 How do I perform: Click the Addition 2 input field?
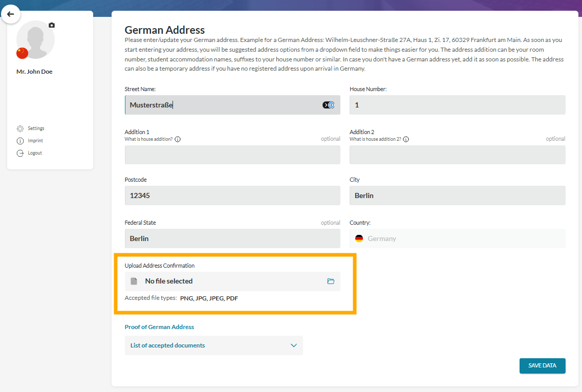(457, 155)
